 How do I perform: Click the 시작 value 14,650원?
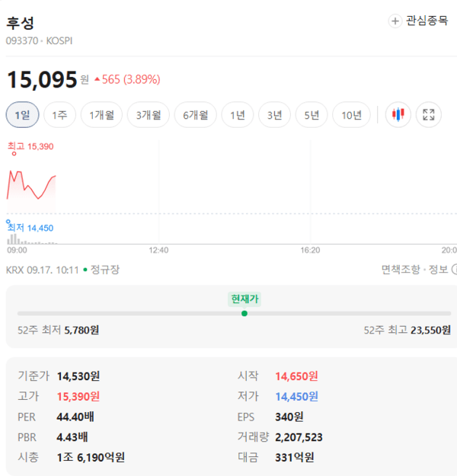pos(296,376)
